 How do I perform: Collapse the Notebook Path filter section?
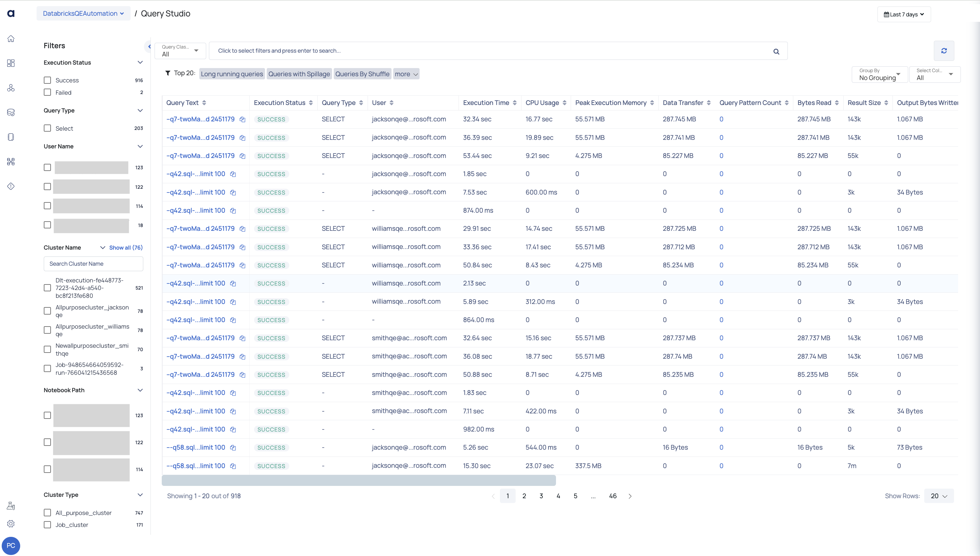point(140,390)
